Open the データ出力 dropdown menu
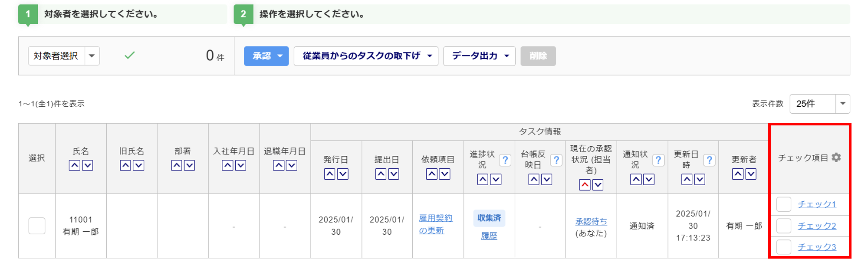Screen dimensions: 868x279 point(479,56)
